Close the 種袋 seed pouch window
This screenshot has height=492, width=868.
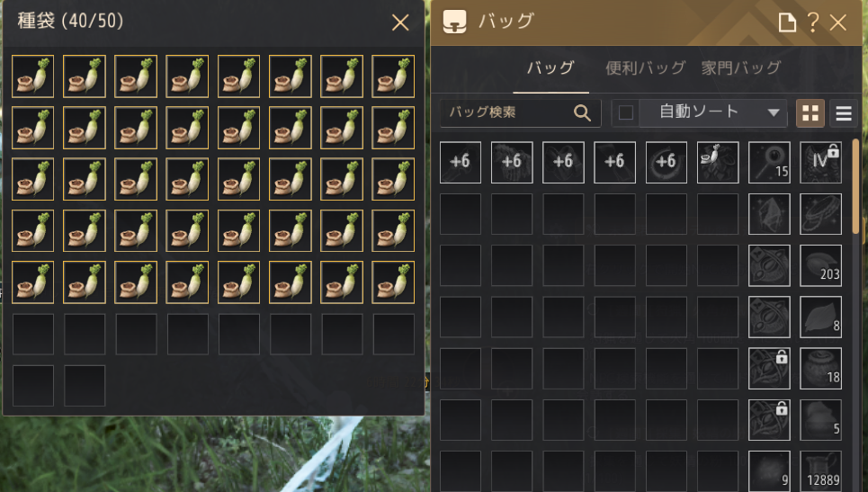click(x=400, y=22)
